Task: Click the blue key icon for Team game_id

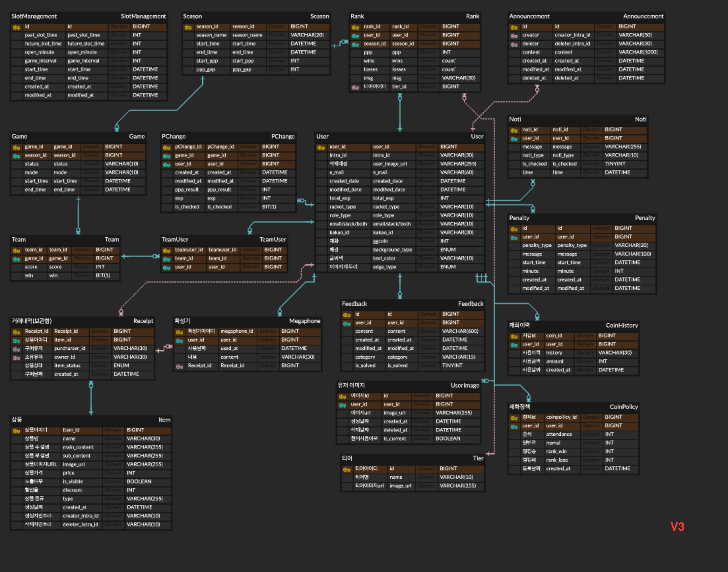Action: click(x=16, y=259)
